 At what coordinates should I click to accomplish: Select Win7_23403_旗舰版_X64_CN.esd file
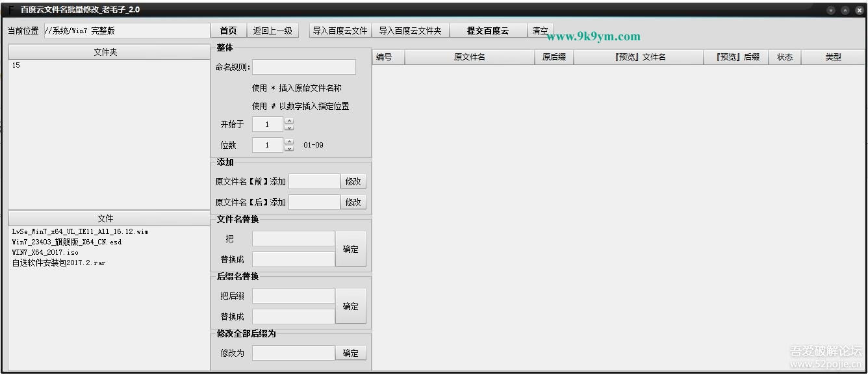tap(67, 242)
